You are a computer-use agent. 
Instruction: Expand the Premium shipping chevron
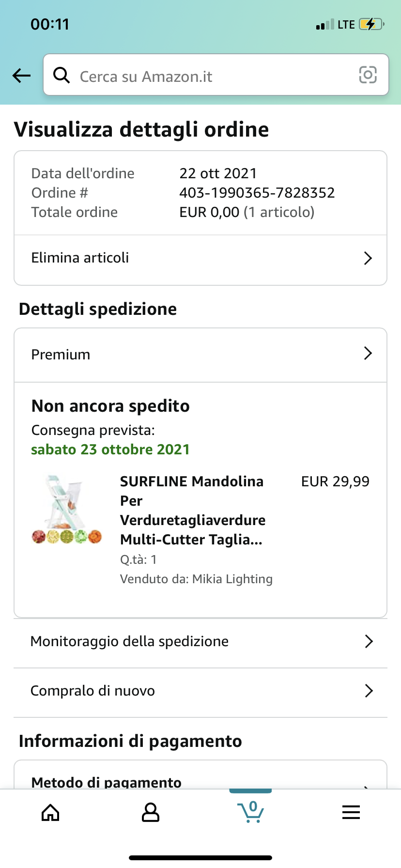point(368,354)
